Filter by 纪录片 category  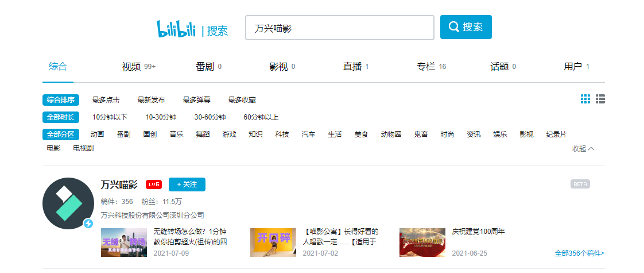click(556, 134)
